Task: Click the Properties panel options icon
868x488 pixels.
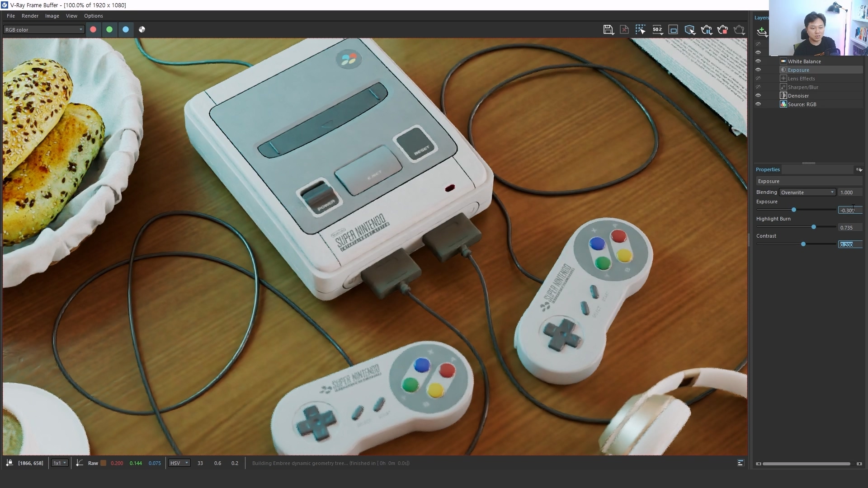Action: pyautogui.click(x=859, y=169)
